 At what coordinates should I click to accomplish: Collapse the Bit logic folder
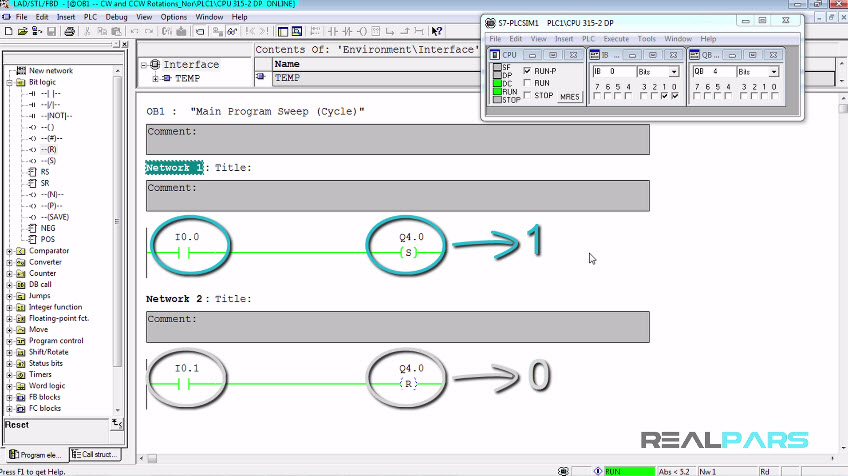pos(9,82)
